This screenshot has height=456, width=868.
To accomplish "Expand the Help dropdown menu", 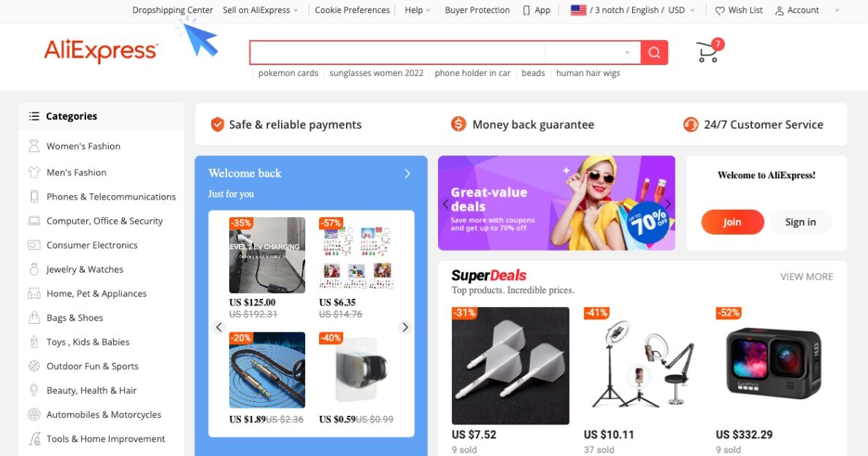I will (418, 10).
